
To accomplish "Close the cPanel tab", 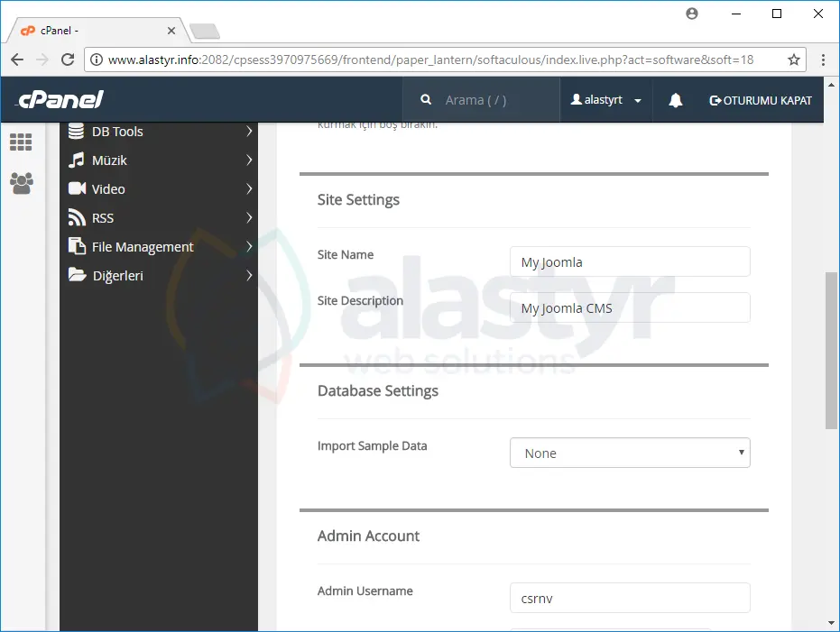I will [171, 31].
